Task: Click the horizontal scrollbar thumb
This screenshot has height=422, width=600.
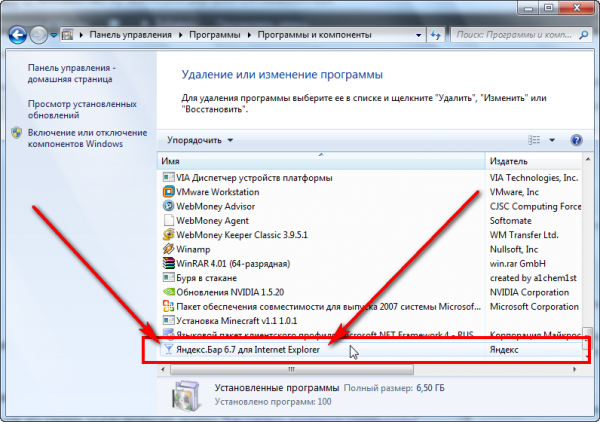Action: pos(292,370)
